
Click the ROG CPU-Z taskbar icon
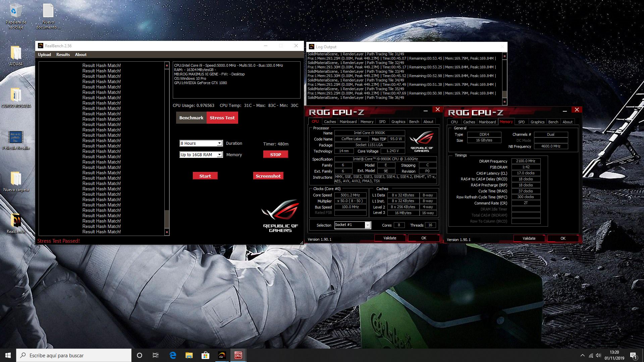(238, 355)
